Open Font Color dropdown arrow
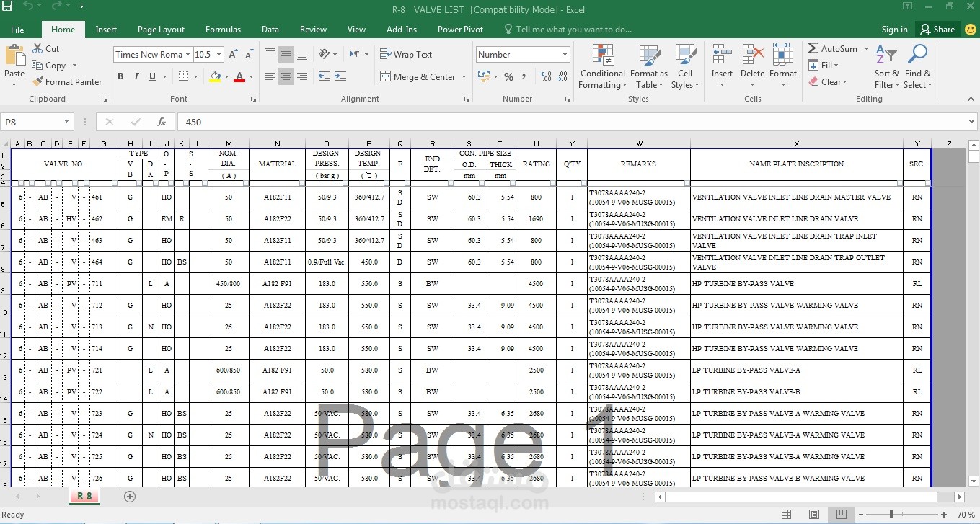This screenshot has width=980, height=524. click(x=251, y=76)
